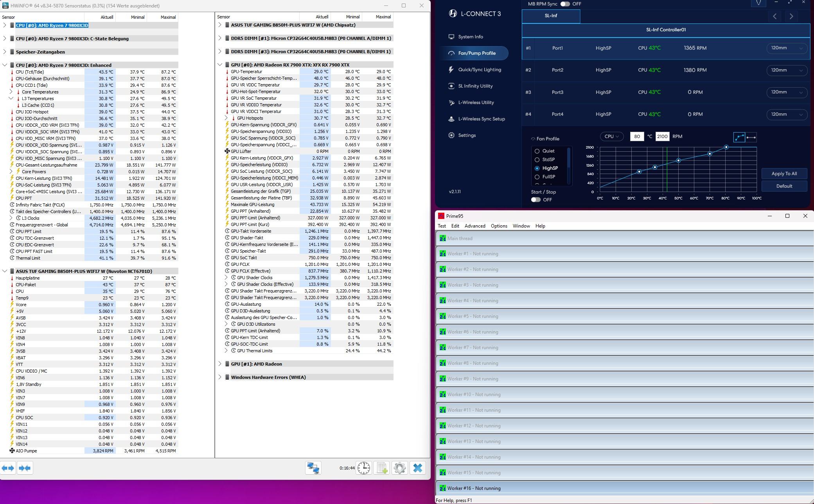Open Quick/Sync Lighting in L-Connect sidebar
This screenshot has height=504, width=814.
[479, 70]
